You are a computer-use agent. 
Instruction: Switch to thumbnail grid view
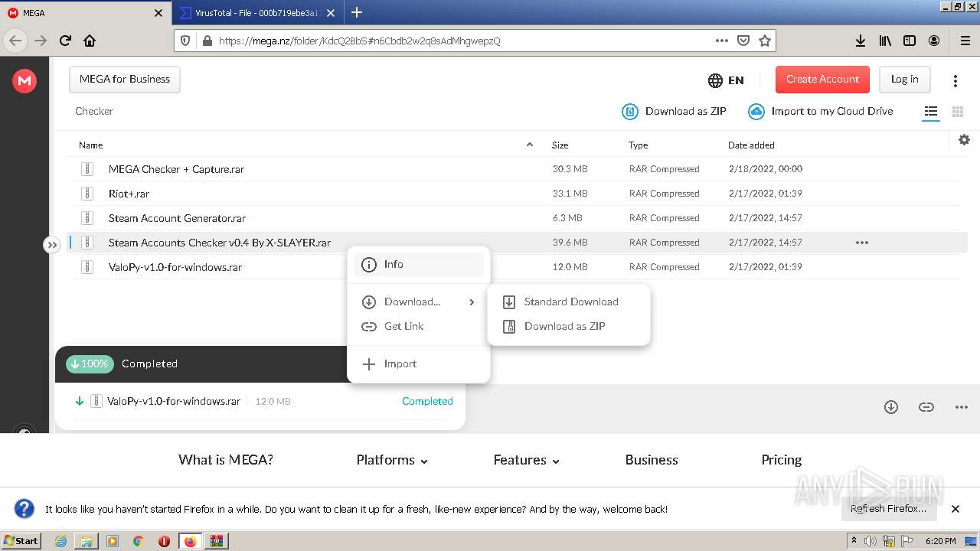pos(957,112)
